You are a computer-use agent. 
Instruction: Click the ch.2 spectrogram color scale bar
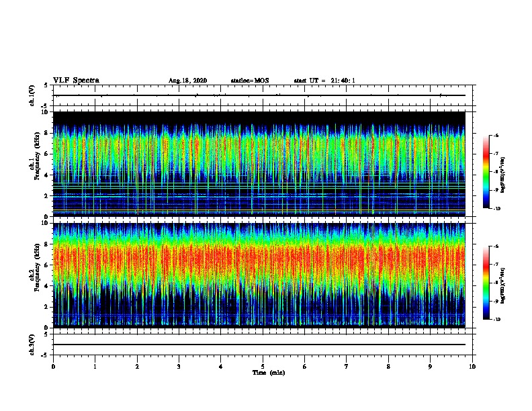tap(486, 283)
